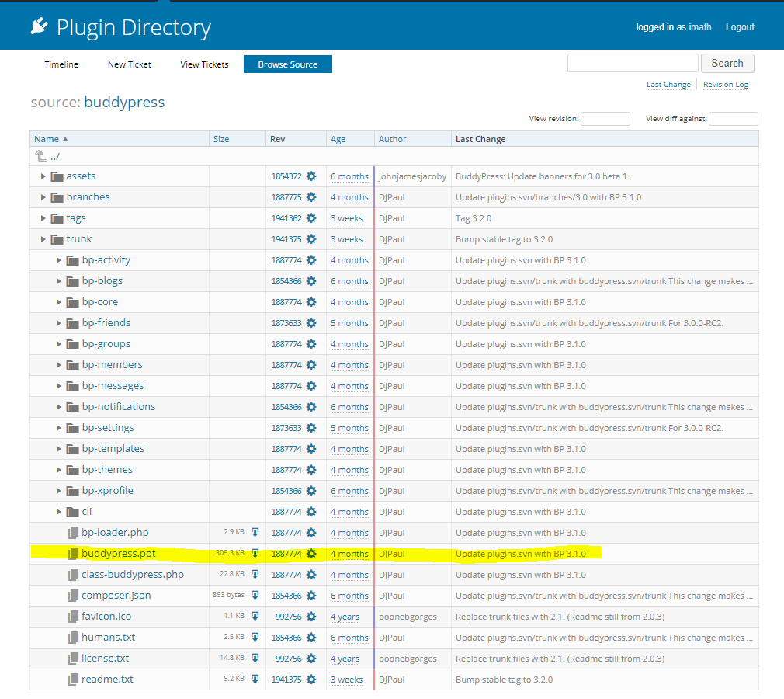Expand the bp-members folder
The width and height of the screenshot is (784, 699).
pos(58,365)
